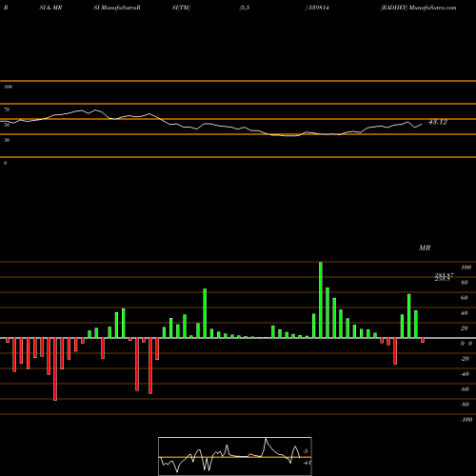Click the tallest green bar in the histogram

[321, 300]
